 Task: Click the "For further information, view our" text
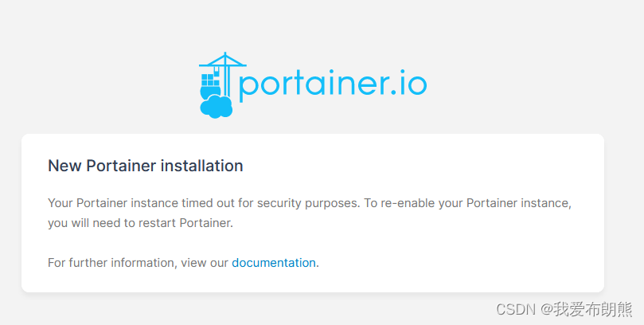(x=138, y=263)
